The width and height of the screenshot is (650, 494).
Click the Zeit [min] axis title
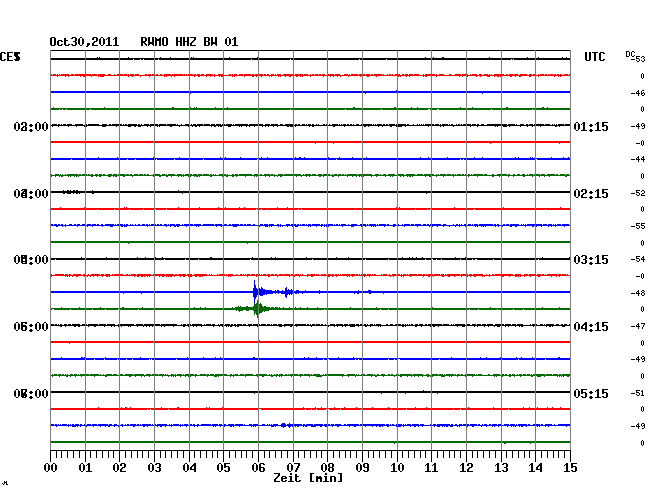(308, 478)
